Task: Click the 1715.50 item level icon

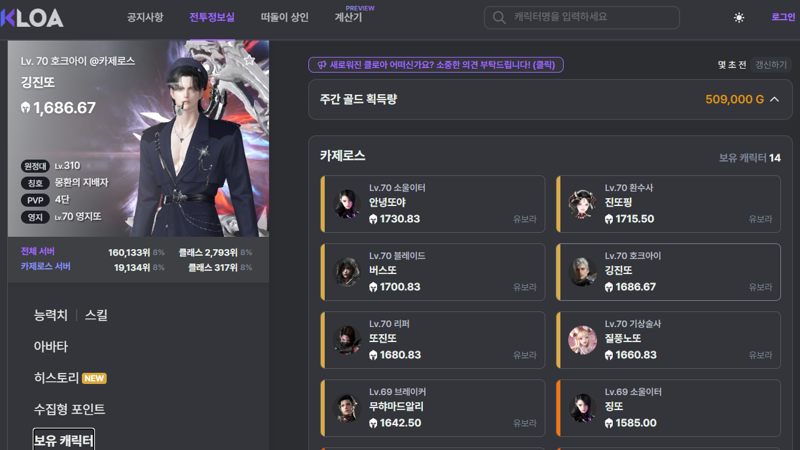Action: [x=609, y=219]
